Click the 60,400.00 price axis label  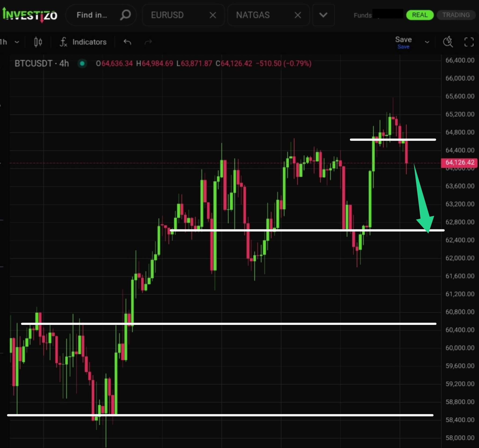[x=460, y=330]
